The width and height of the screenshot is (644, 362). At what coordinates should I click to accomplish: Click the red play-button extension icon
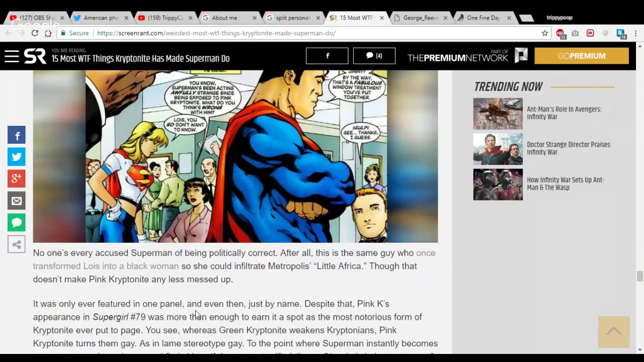pos(590,33)
